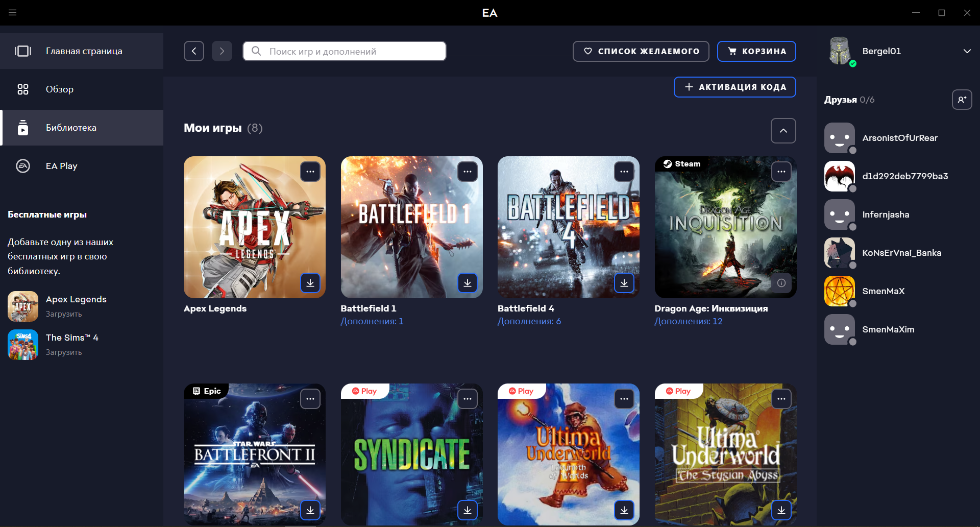Open the Обзор menu item
The width and height of the screenshot is (980, 527).
click(x=82, y=89)
